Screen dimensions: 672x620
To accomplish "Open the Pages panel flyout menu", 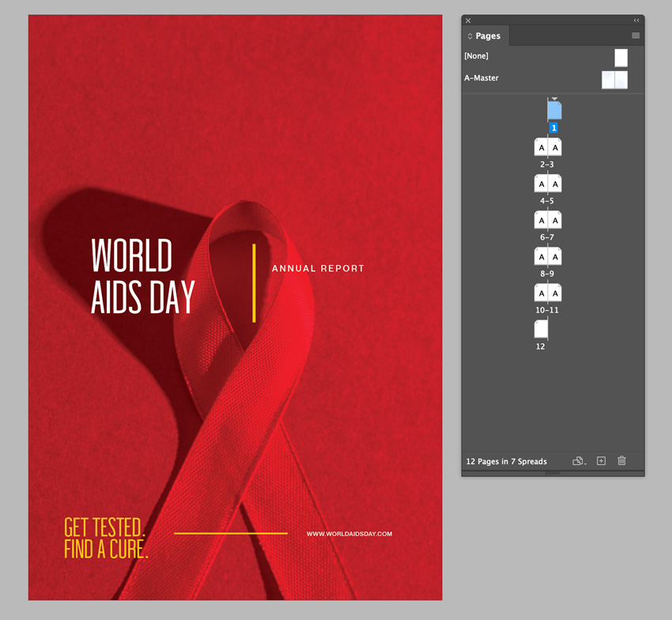I will coord(636,36).
